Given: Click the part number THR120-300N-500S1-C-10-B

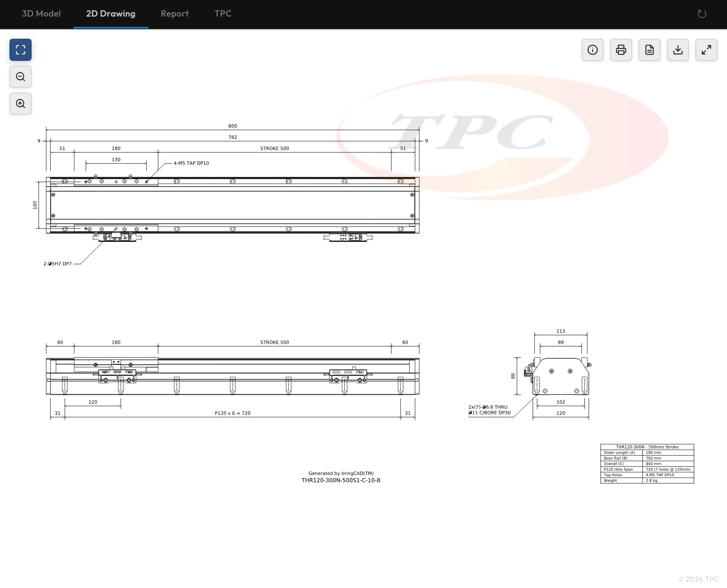Looking at the screenshot, I should [x=341, y=480].
